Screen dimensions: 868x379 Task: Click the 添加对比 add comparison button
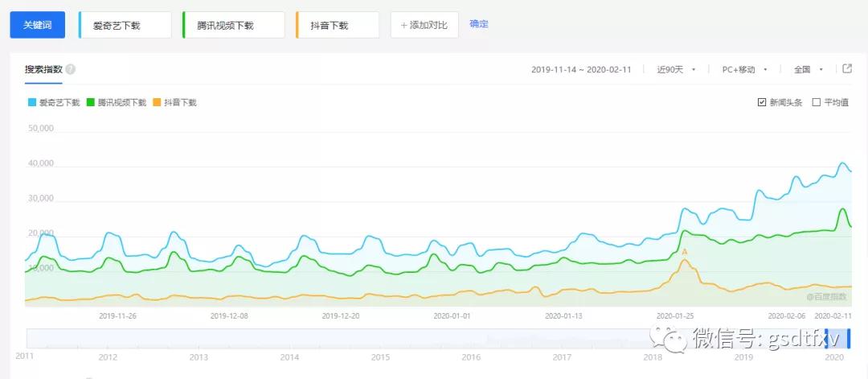pyautogui.click(x=424, y=25)
